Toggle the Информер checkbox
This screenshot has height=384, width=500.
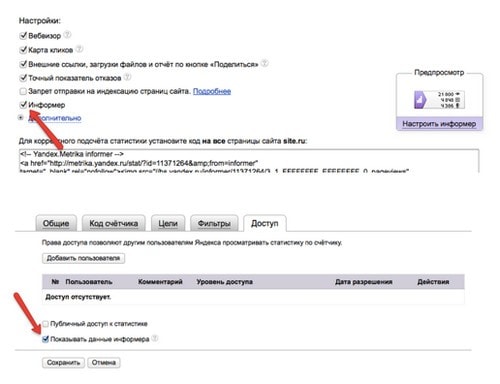coord(23,105)
